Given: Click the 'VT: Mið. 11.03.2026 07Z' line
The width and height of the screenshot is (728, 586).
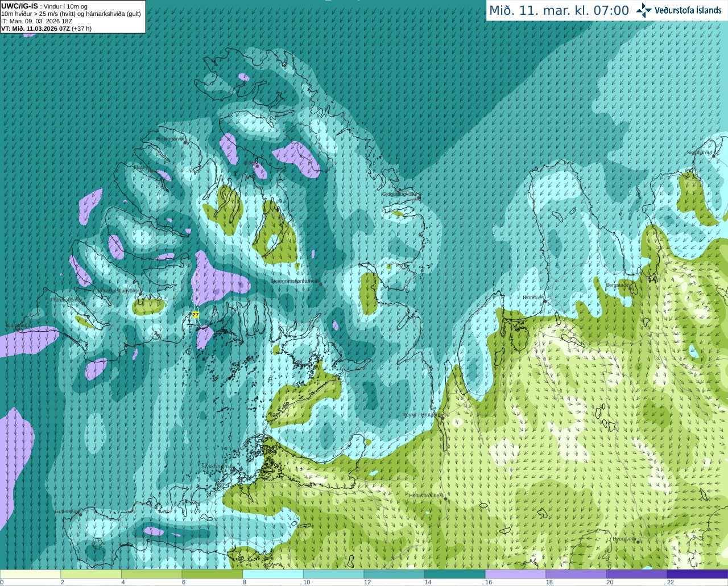Looking at the screenshot, I should click(x=46, y=28).
